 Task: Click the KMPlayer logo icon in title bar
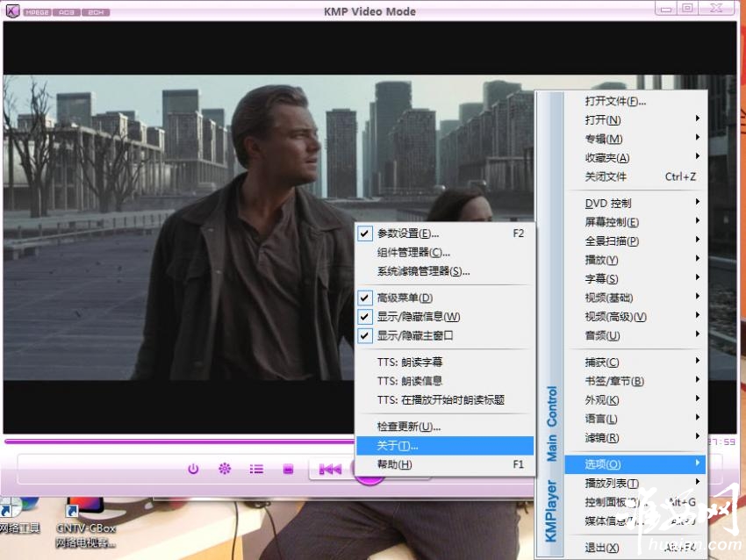point(14,11)
